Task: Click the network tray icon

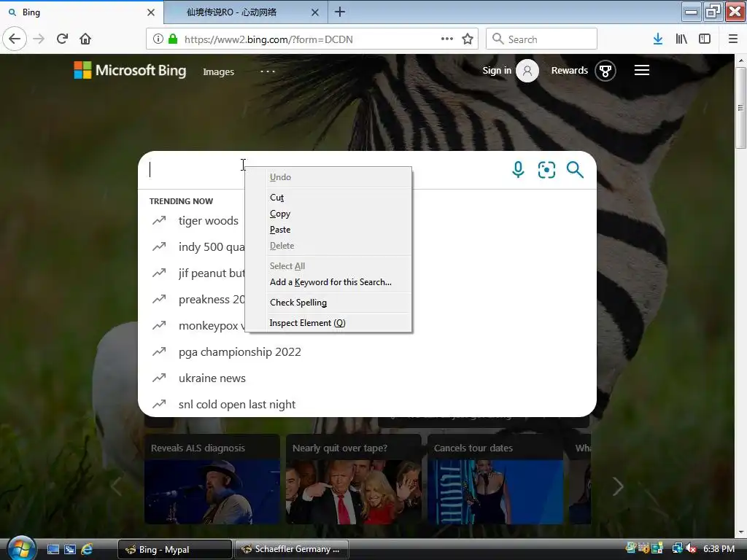Action: click(x=678, y=548)
